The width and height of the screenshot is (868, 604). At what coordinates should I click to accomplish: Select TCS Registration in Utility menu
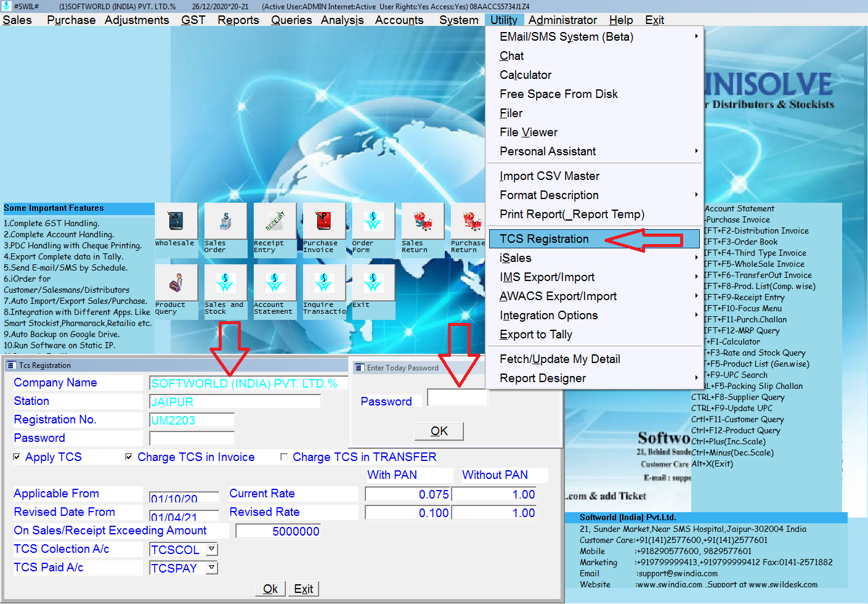pyautogui.click(x=595, y=239)
